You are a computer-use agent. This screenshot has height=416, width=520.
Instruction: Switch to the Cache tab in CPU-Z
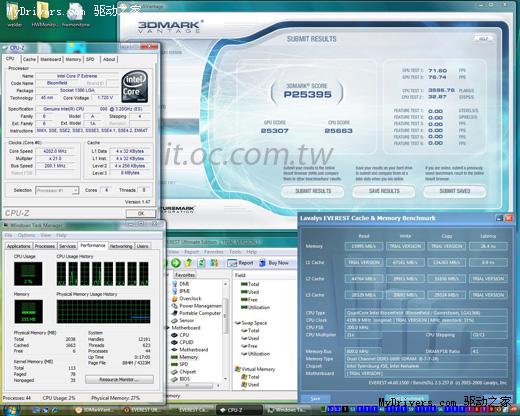(x=29, y=59)
